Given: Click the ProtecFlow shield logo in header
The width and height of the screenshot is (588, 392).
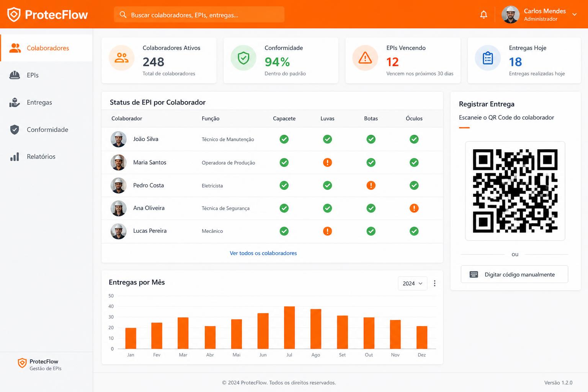Looking at the screenshot, I should (14, 15).
